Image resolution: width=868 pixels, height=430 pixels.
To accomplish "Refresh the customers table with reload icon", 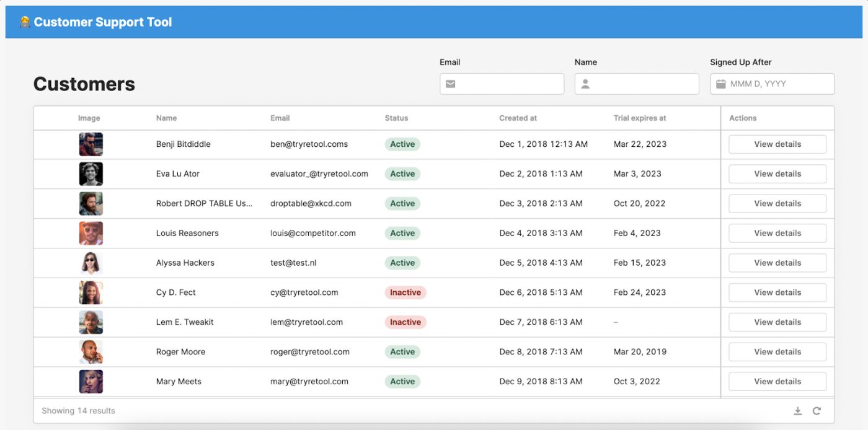I will [817, 411].
